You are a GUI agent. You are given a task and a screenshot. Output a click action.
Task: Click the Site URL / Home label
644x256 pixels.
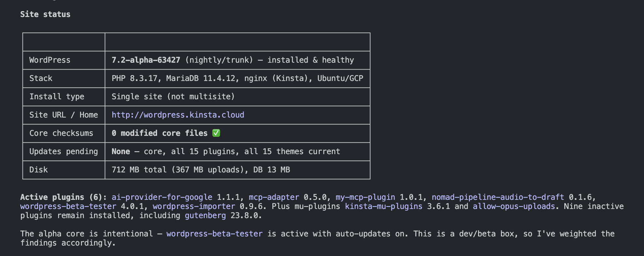pos(64,115)
